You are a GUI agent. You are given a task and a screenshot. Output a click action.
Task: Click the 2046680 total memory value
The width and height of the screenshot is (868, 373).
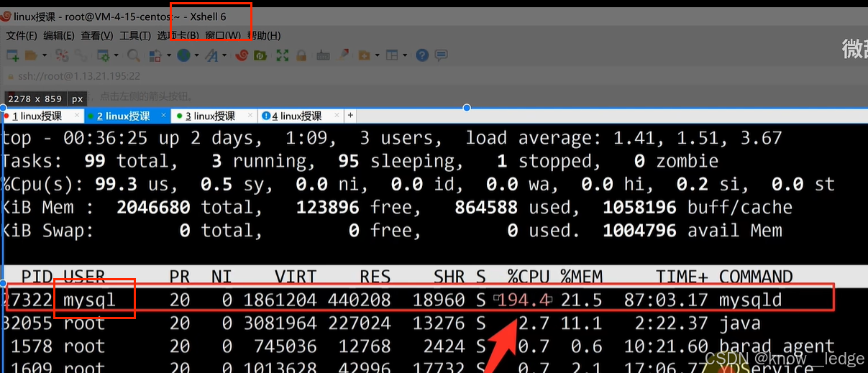(x=153, y=208)
